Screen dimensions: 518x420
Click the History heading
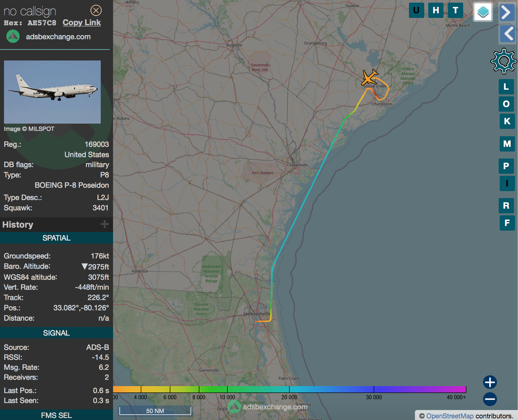pyautogui.click(x=18, y=225)
